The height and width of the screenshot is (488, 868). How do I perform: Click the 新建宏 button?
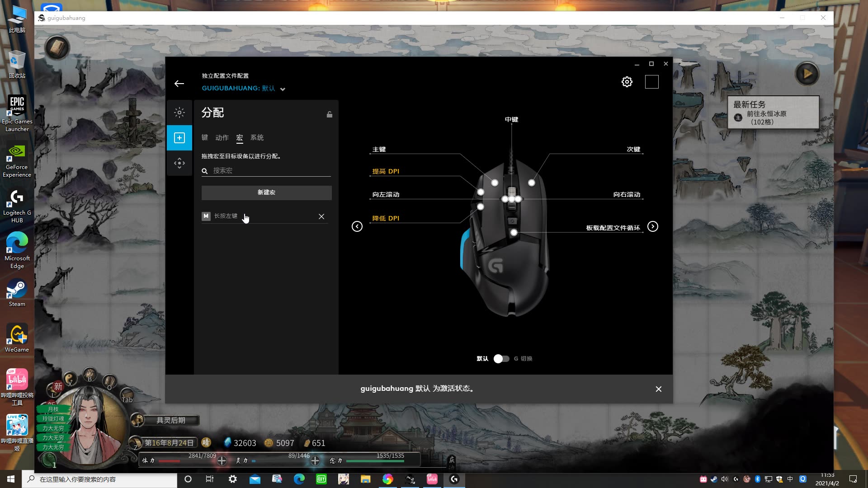(x=266, y=192)
